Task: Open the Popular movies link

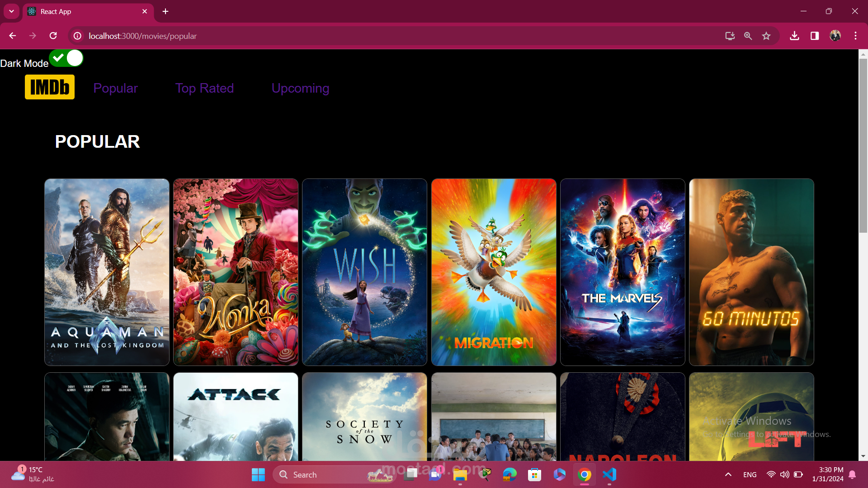Action: 115,88
